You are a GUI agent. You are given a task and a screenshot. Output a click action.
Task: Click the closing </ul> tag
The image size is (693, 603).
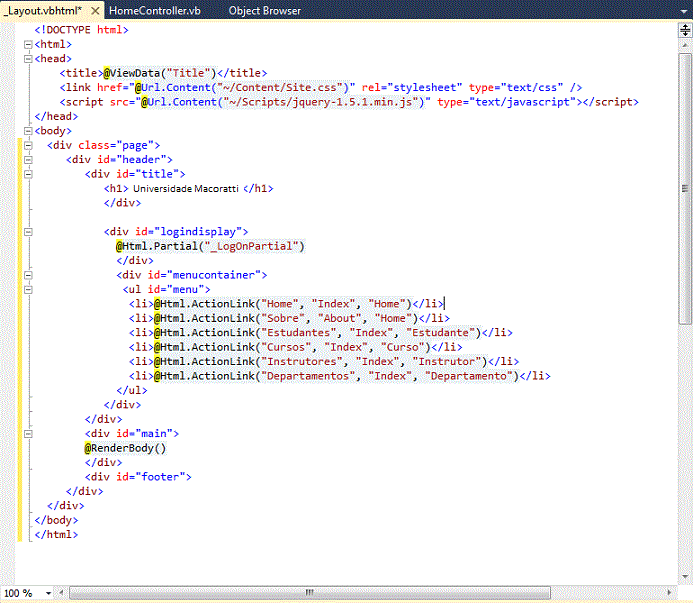pyautogui.click(x=132, y=390)
